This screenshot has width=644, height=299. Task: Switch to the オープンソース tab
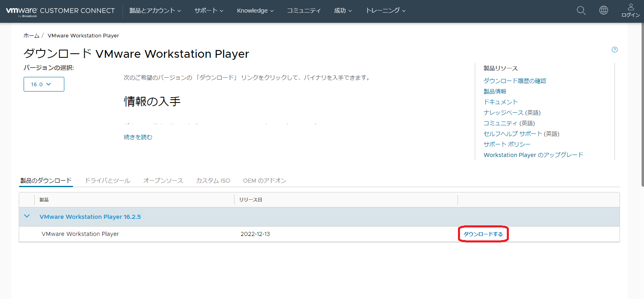[x=163, y=181]
